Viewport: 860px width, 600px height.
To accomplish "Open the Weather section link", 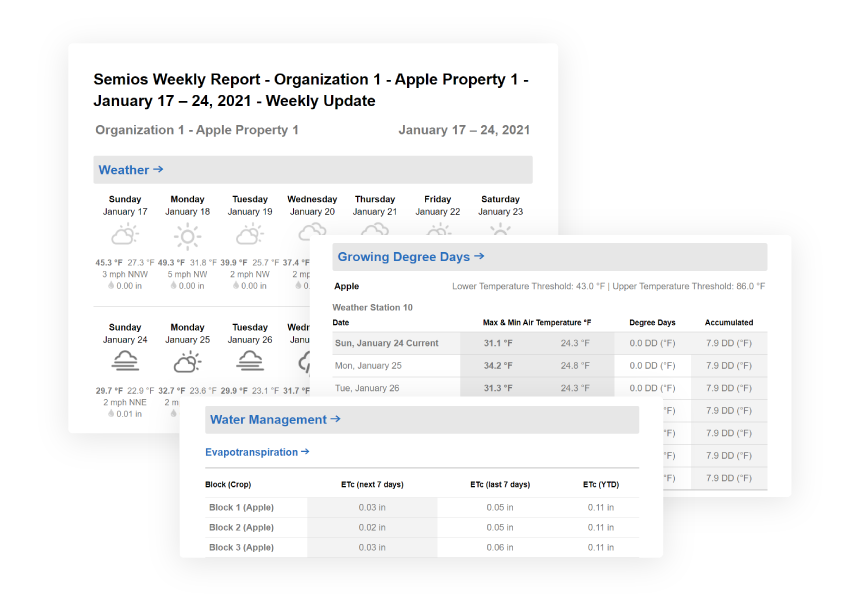I will point(131,170).
